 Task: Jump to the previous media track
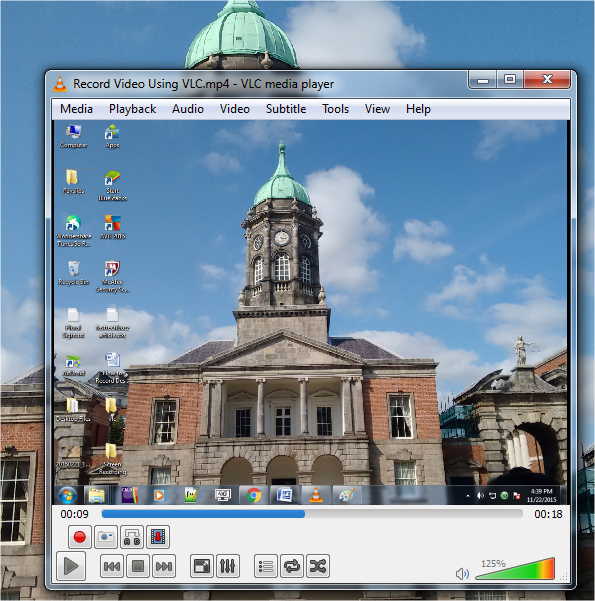pos(112,566)
